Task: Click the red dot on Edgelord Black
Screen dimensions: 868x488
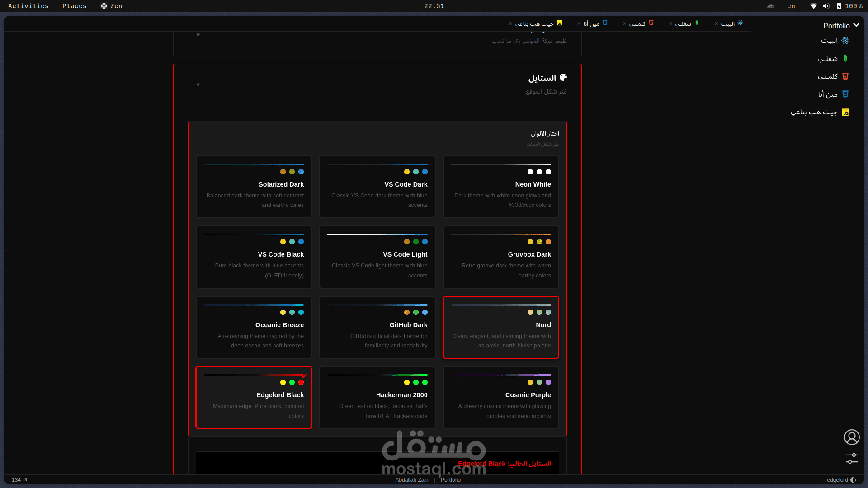Action: tap(301, 382)
